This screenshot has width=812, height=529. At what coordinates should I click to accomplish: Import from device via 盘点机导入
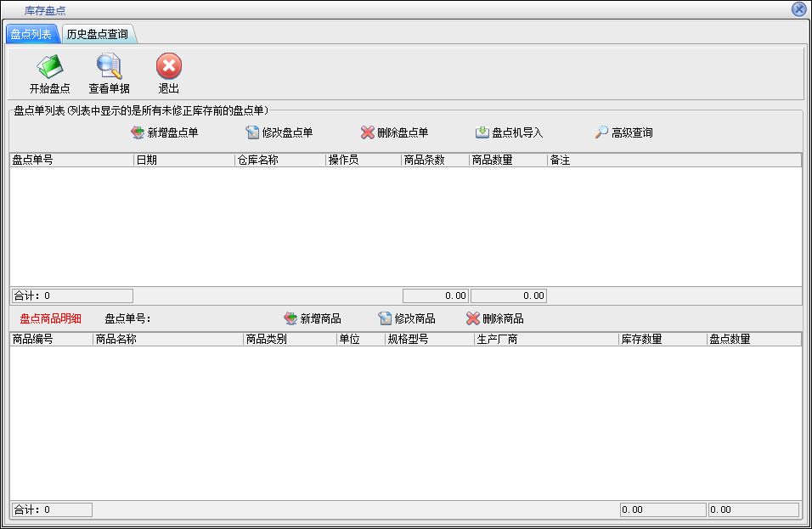point(509,132)
